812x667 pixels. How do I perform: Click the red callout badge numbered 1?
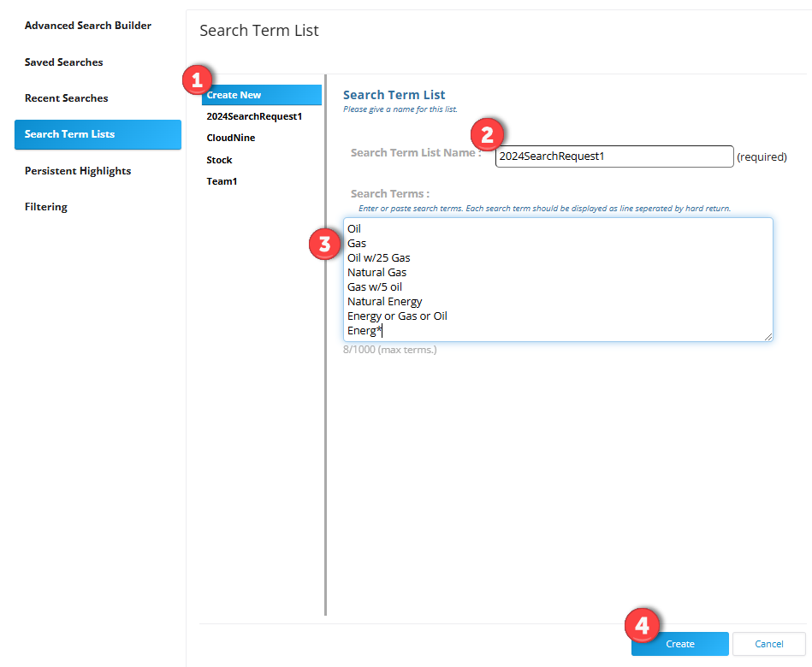coord(198,80)
